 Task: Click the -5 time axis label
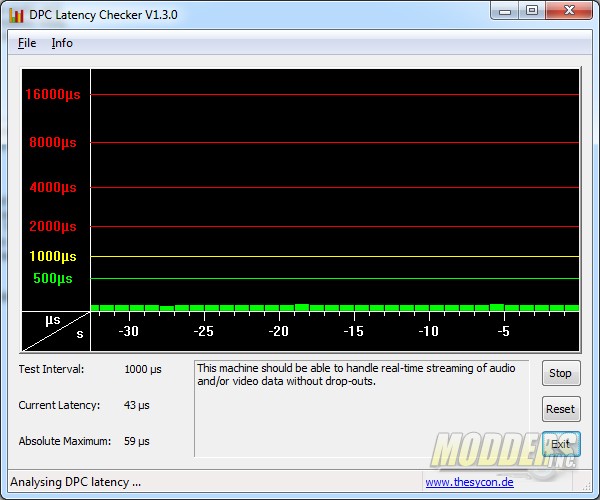[x=504, y=331]
